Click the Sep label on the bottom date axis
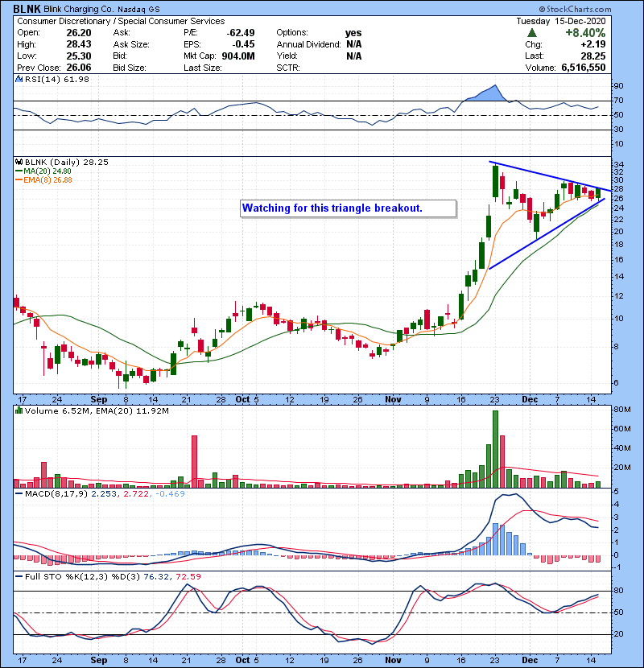 (98, 660)
